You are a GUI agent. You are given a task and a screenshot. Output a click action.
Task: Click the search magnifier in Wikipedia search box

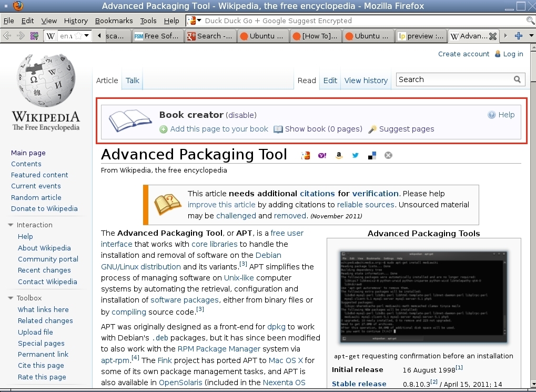click(517, 79)
